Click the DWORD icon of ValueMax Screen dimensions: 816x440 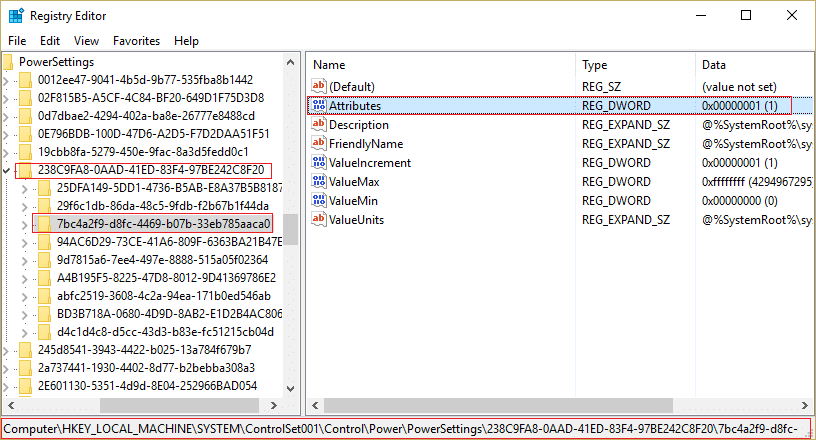(318, 181)
